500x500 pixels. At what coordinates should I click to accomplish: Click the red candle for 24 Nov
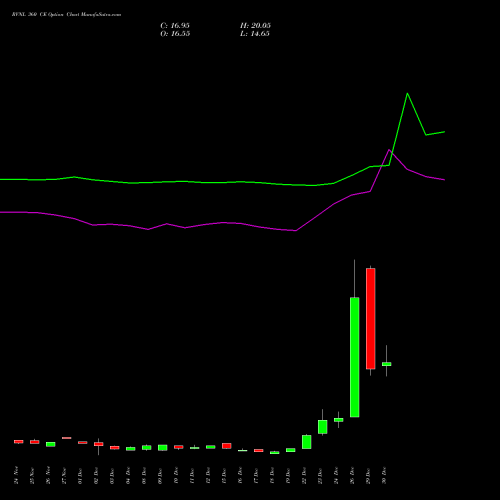[19, 442]
